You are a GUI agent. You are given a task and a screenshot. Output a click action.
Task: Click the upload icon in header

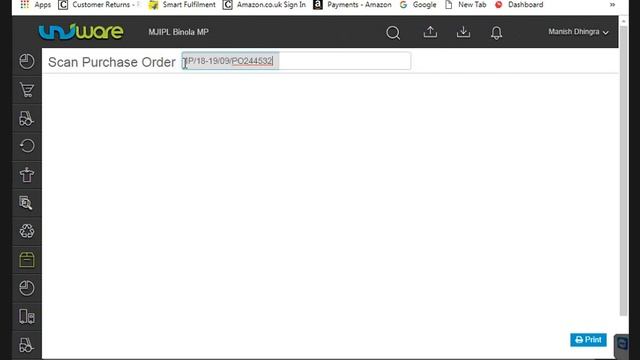[430, 32]
